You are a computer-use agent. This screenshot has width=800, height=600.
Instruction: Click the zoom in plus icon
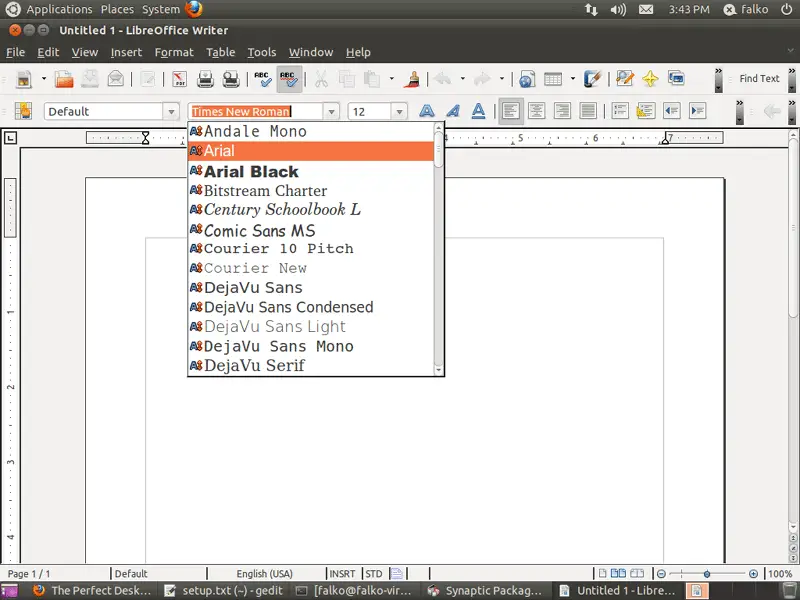pos(753,574)
